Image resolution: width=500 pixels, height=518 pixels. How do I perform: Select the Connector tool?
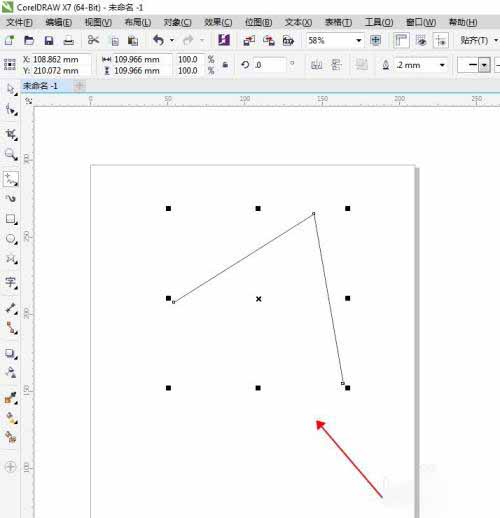click(11, 328)
